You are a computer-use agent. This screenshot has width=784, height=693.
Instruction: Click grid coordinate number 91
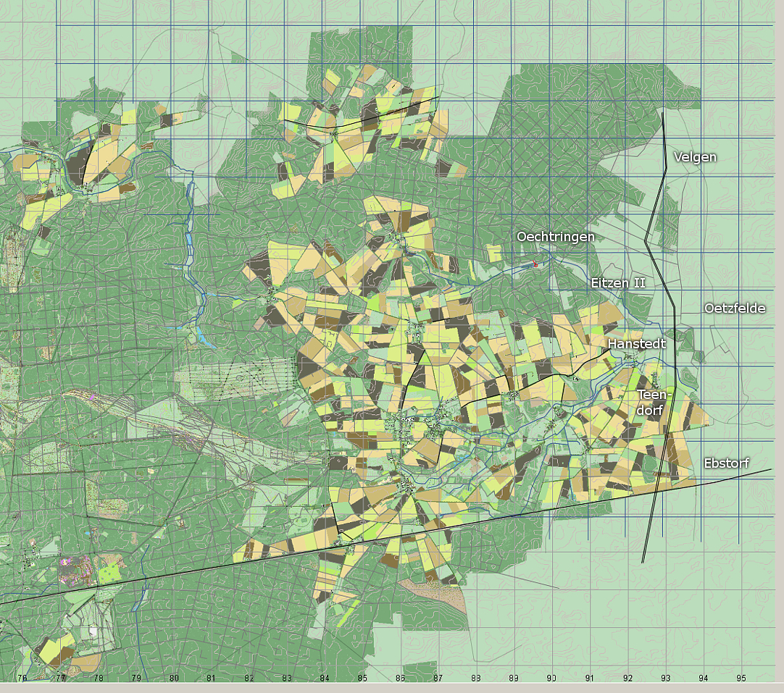[590, 679]
